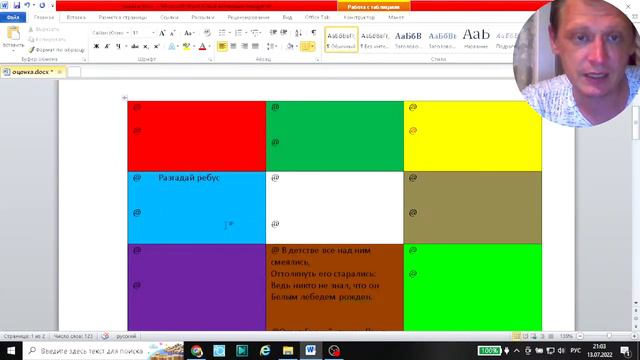
Task: Click the Sort (A-Z) icon
Action: tap(298, 33)
